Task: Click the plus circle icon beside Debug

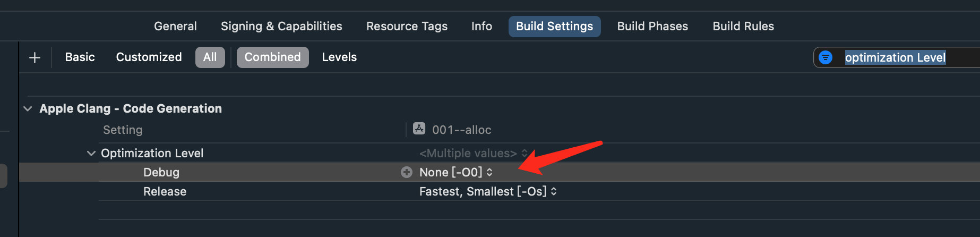Action: pos(407,172)
